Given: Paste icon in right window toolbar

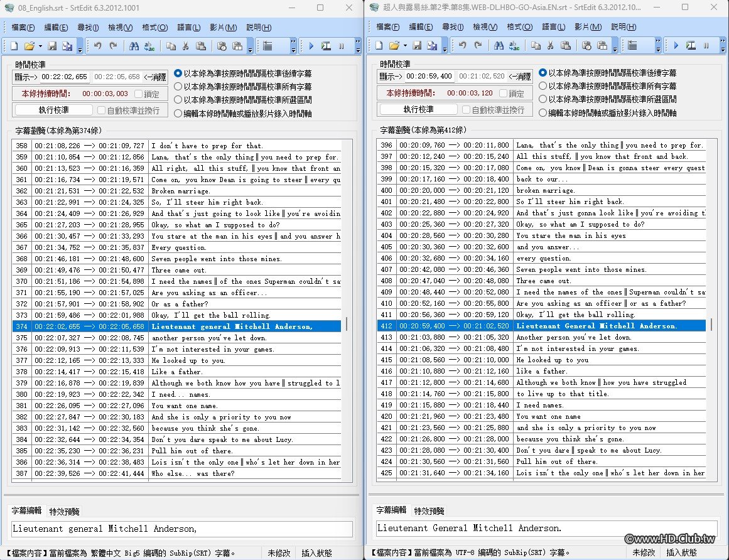Looking at the screenshot, I should click(x=566, y=46).
